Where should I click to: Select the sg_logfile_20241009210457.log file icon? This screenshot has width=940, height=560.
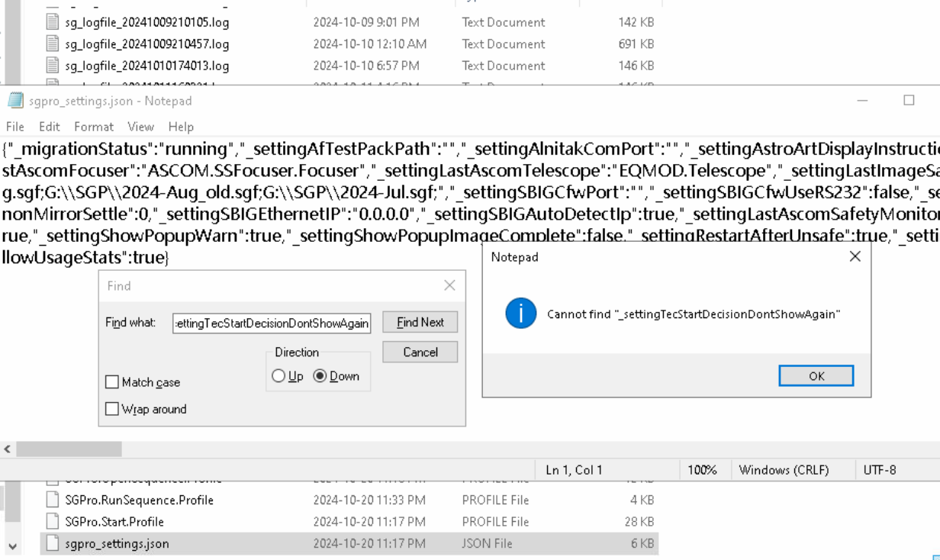(52, 43)
